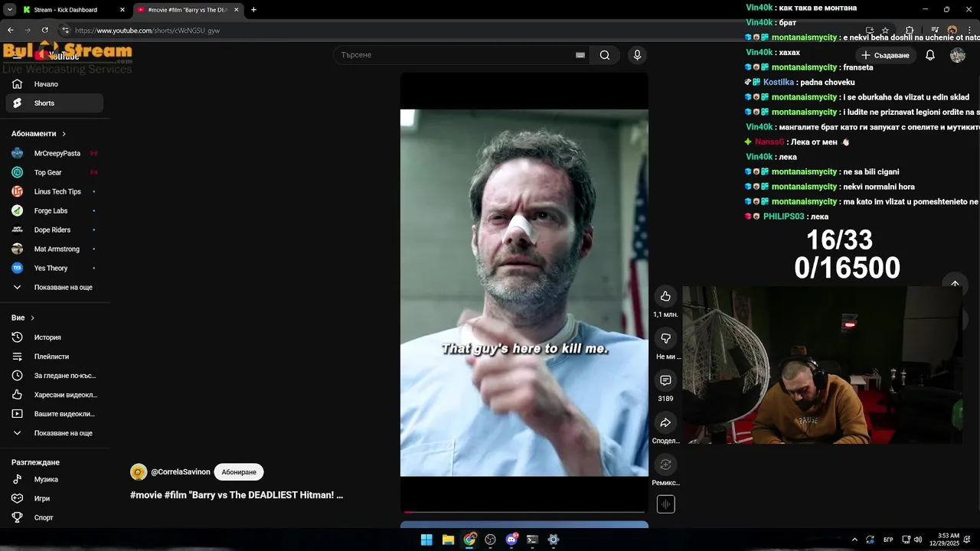Go back in browser history

(11, 31)
